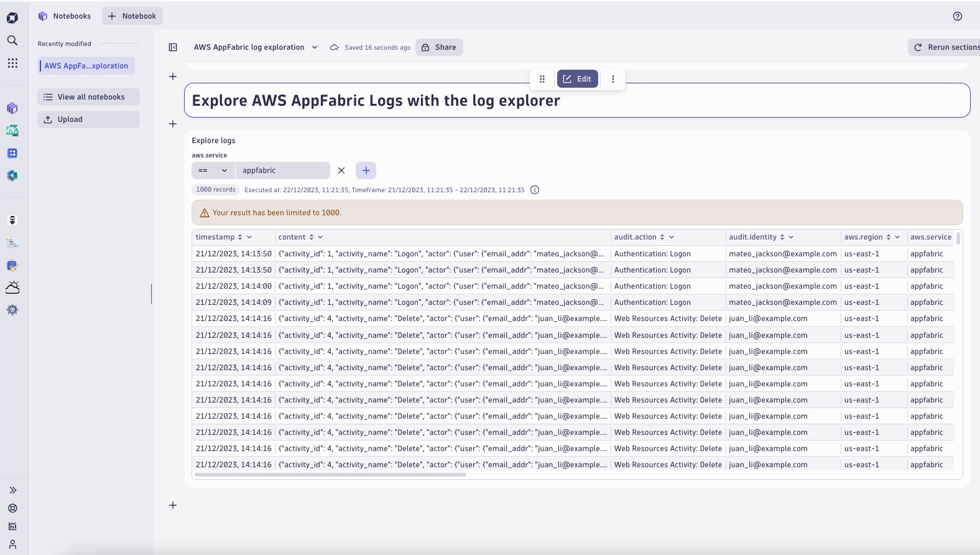Open the AWS AppFa...xploration notebook entry
Viewport: 980px width, 555px height.
pyautogui.click(x=86, y=66)
